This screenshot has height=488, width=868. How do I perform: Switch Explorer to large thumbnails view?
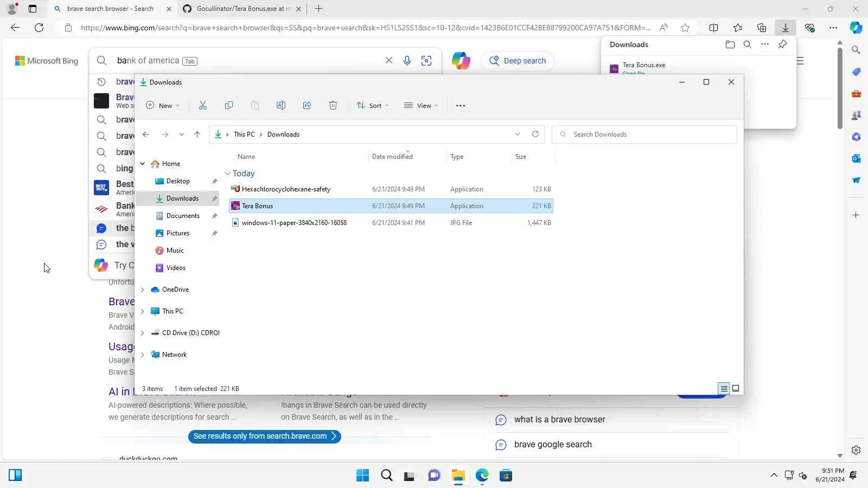tap(736, 388)
